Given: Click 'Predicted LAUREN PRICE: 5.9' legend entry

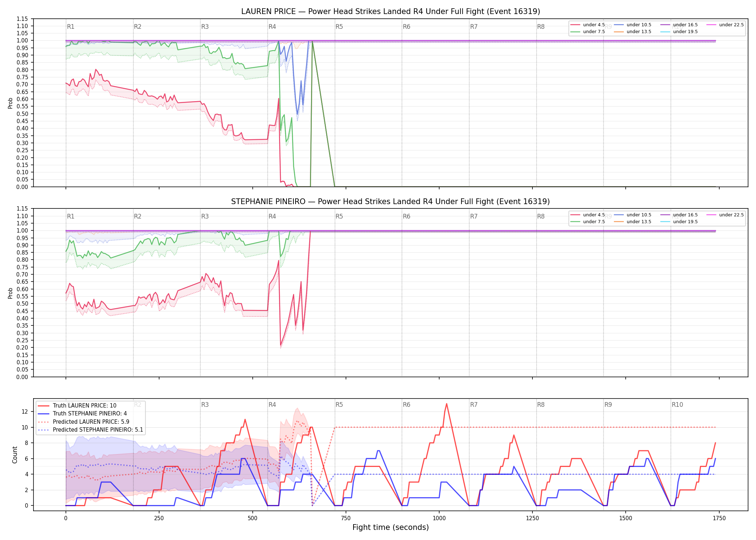Looking at the screenshot, I should point(84,422).
